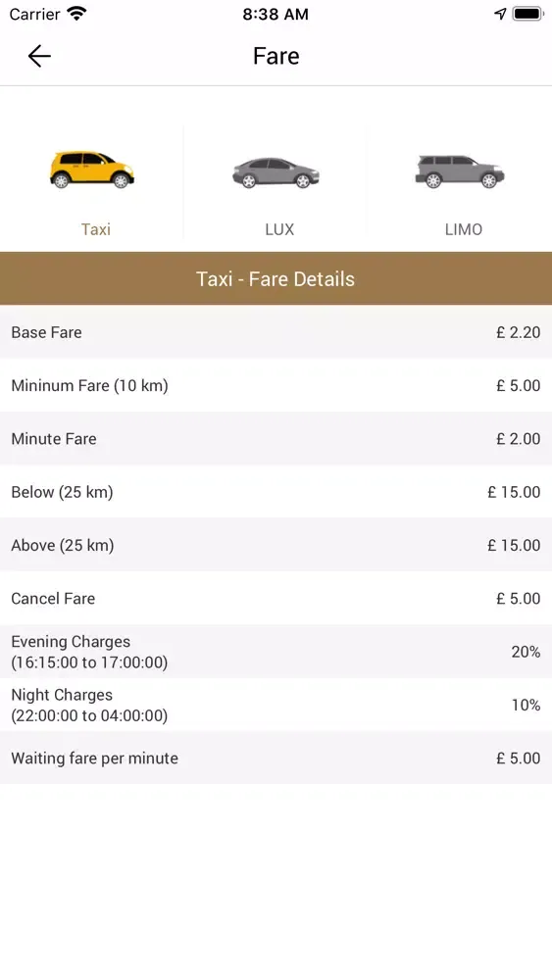Viewport: 552px width, 980px height.
Task: Select the yellow Taxi car icon
Action: [x=92, y=170]
